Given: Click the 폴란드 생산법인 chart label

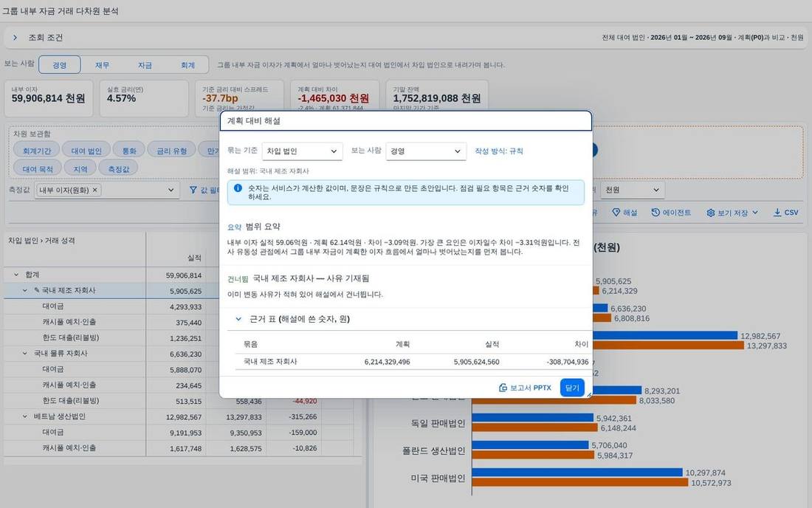Looking at the screenshot, I should point(434,451).
